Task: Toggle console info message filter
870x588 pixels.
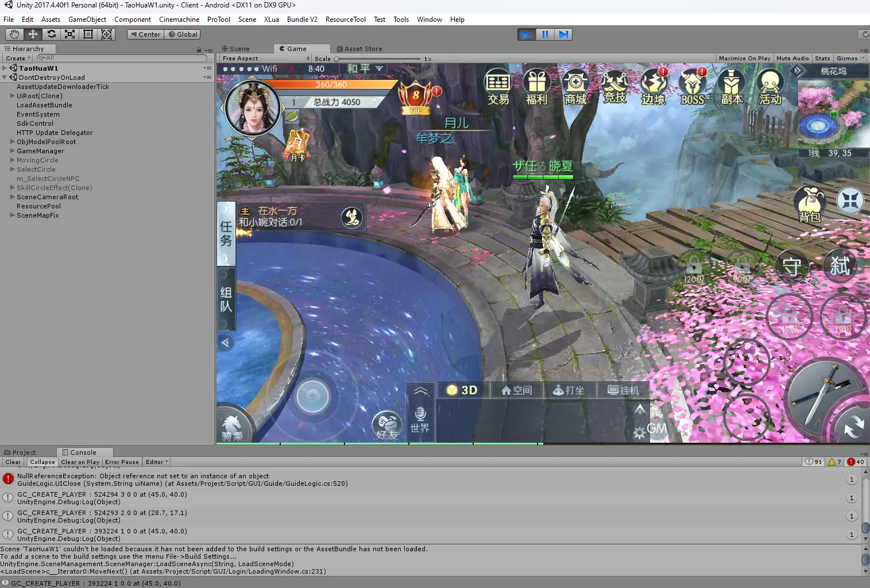Action: click(813, 462)
